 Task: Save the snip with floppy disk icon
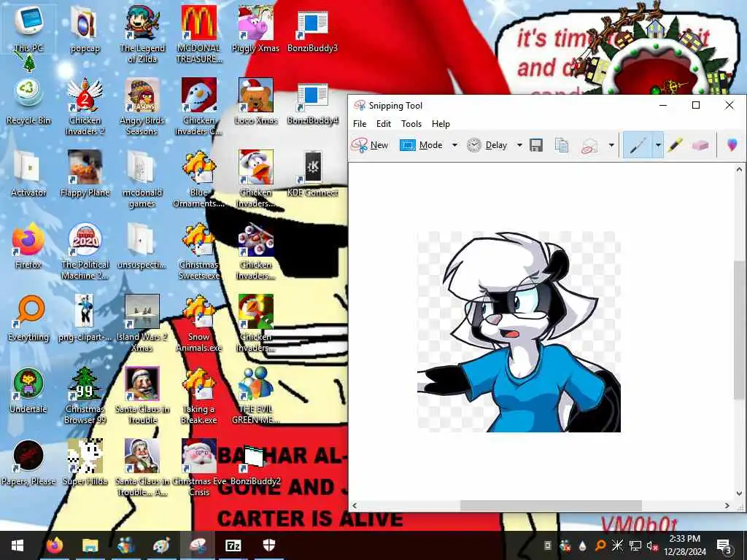pos(536,145)
